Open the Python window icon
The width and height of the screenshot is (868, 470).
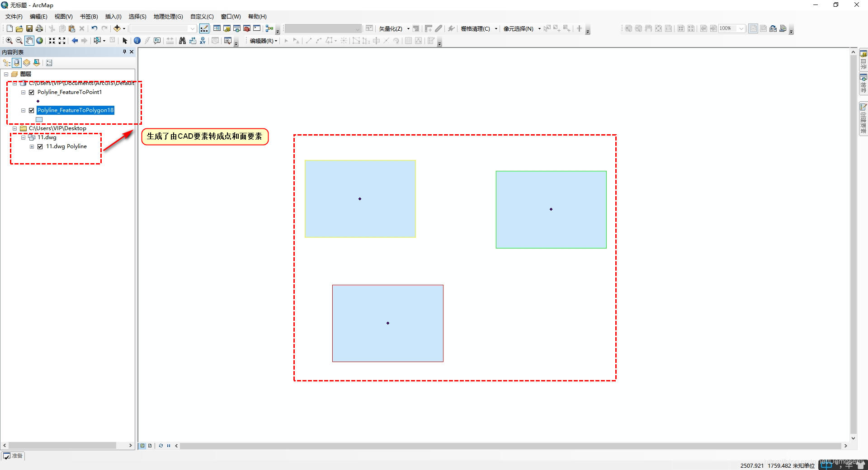point(257,28)
